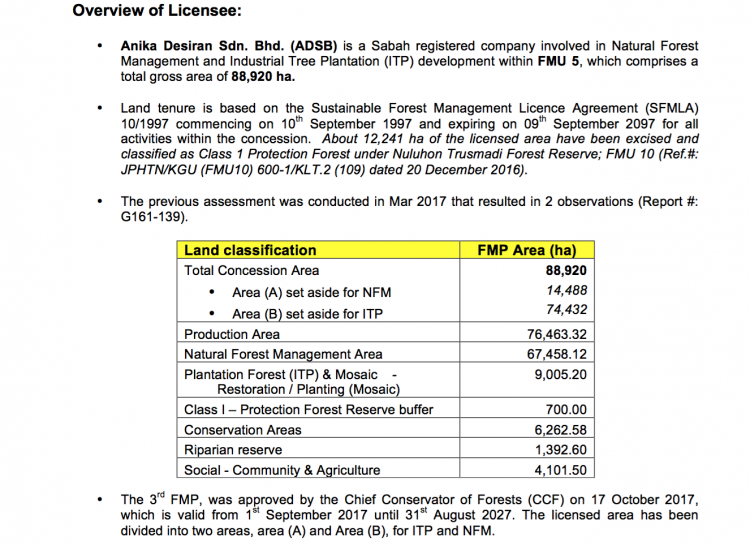
Task: Click the 'Production Area' row label
Action: (x=232, y=334)
